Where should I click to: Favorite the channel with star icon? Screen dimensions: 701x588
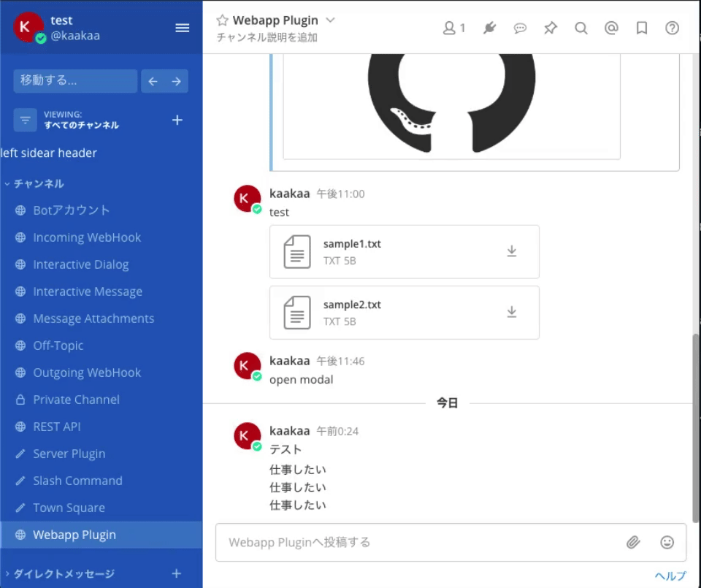tap(222, 20)
